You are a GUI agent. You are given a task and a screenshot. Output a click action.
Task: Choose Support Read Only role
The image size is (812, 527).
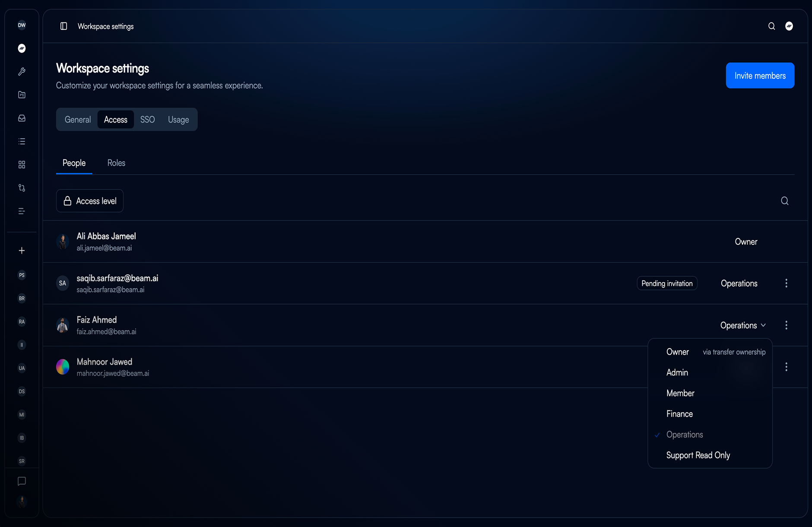(x=710, y=455)
